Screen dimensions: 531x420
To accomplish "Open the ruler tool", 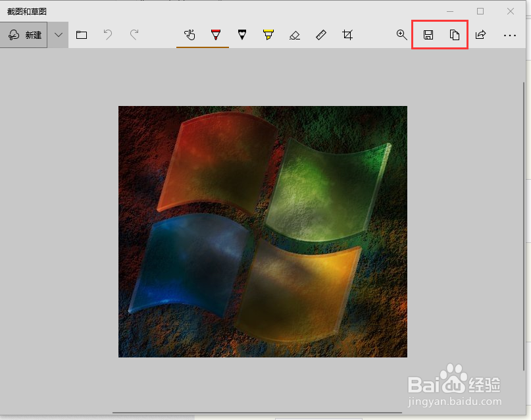I will 321,35.
